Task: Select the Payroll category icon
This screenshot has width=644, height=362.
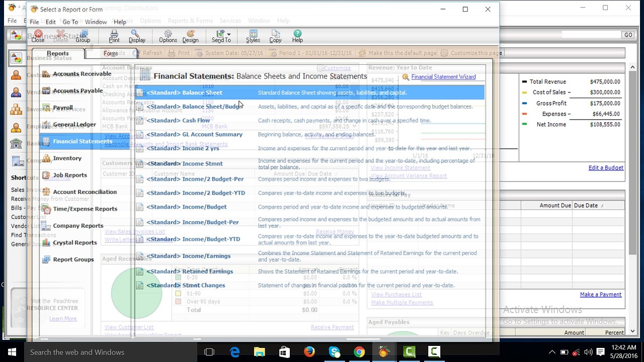Action: 46,108
